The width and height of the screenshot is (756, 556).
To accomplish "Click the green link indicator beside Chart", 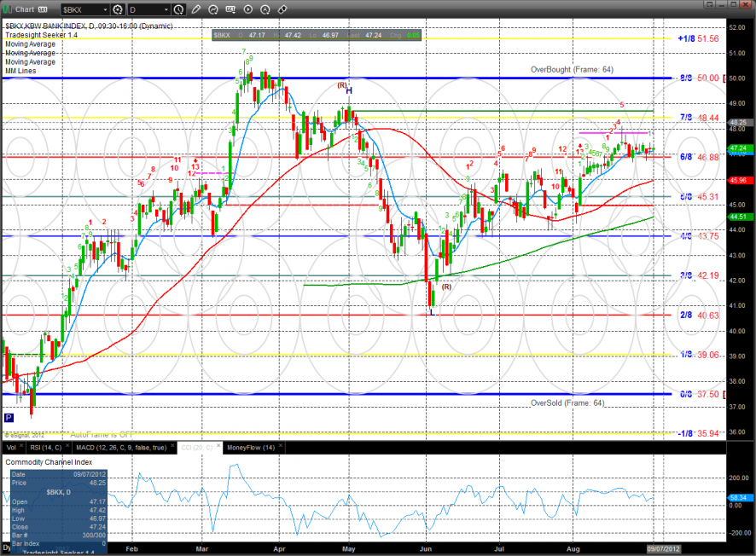I will 7,9.
